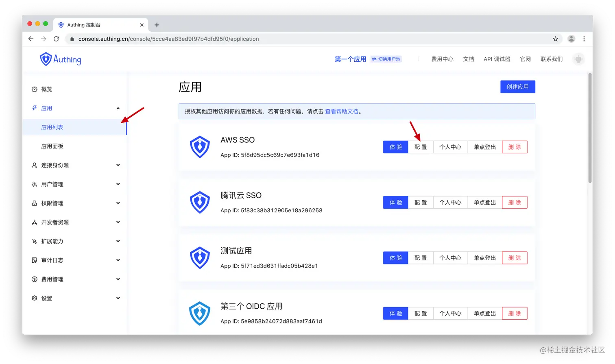Delete the AWS SSO app

click(515, 147)
